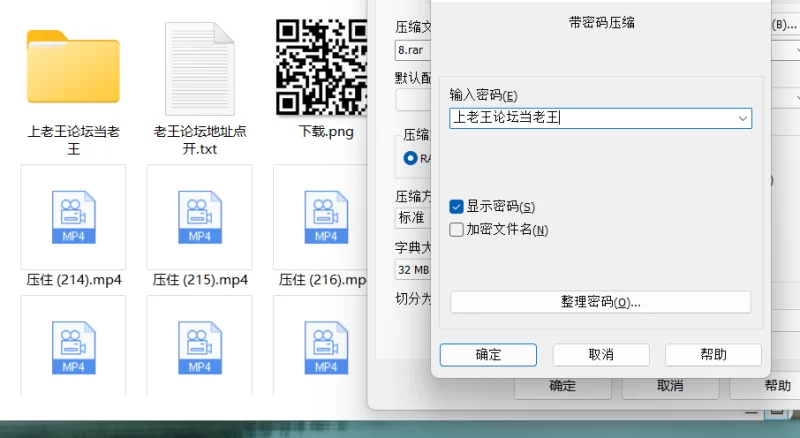The width and height of the screenshot is (800, 438).
Task: Click the 压住 (214).mp4 file name label
Action: point(74,280)
